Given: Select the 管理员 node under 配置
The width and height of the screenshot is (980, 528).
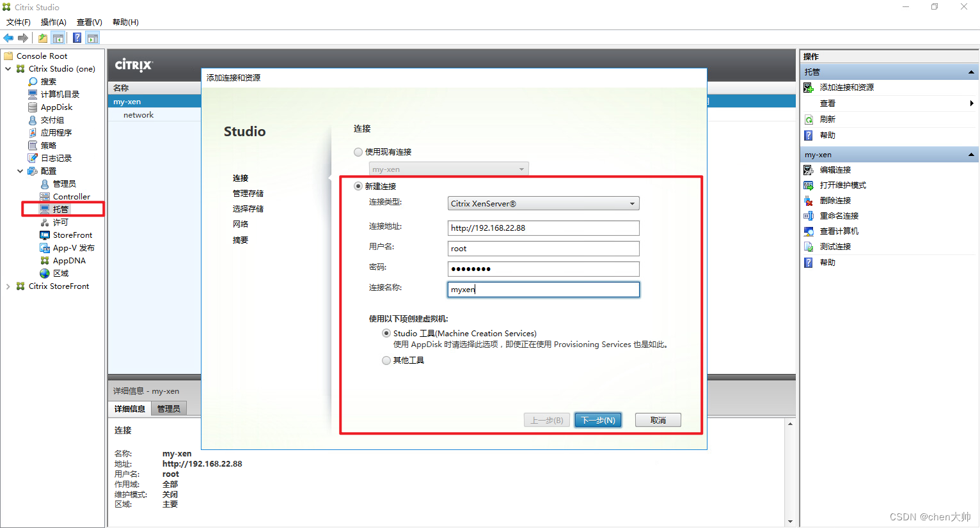Looking at the screenshot, I should click(x=64, y=184).
